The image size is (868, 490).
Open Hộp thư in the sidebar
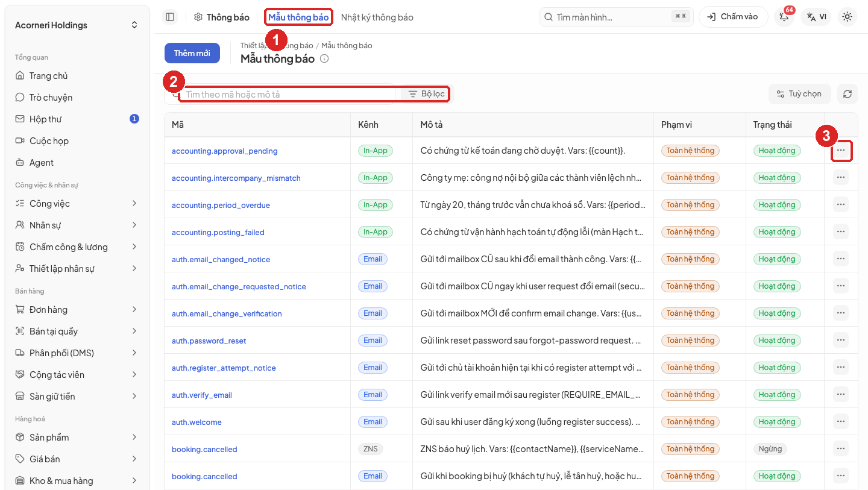click(x=77, y=119)
